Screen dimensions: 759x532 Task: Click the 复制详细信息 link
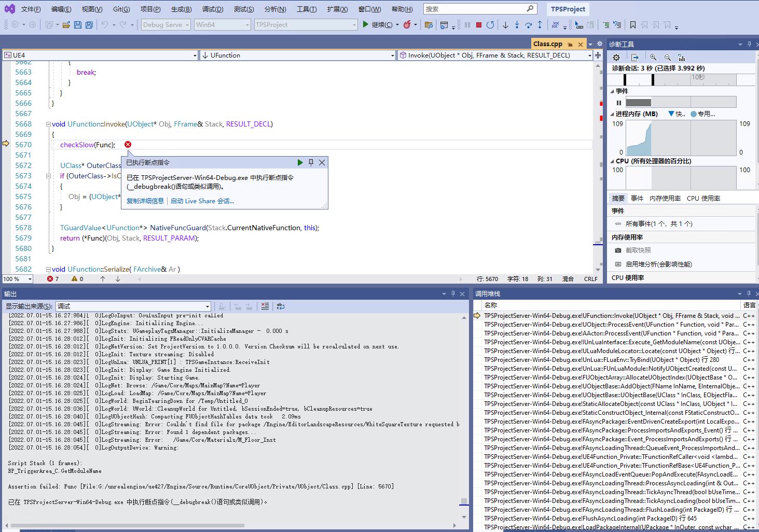point(145,201)
